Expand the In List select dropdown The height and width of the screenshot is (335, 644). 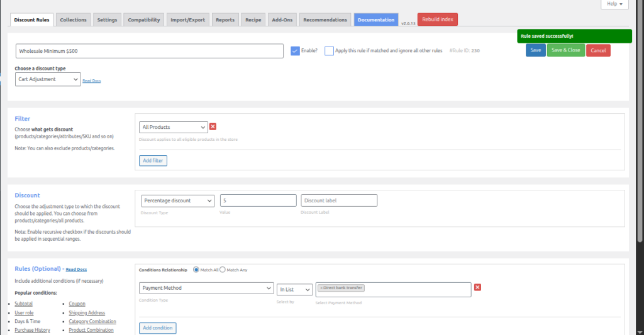294,289
